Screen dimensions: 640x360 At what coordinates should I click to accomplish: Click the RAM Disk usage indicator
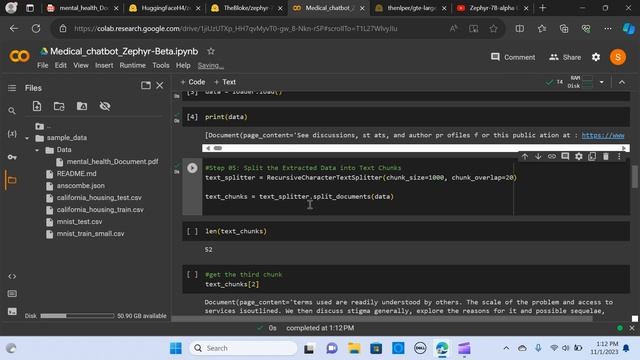click(x=580, y=82)
